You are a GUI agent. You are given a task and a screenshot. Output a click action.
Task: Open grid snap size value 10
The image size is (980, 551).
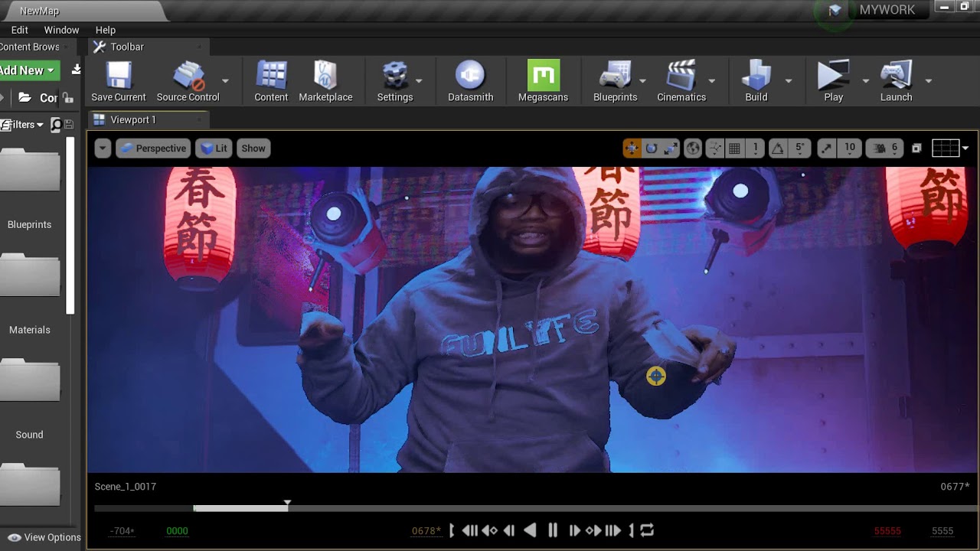pyautogui.click(x=850, y=148)
